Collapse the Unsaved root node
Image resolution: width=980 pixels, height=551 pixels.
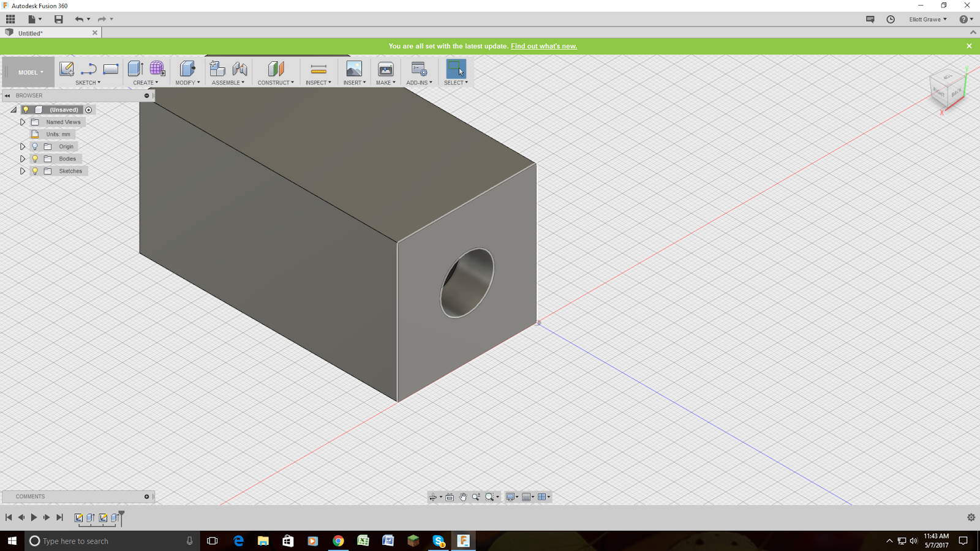click(x=13, y=110)
